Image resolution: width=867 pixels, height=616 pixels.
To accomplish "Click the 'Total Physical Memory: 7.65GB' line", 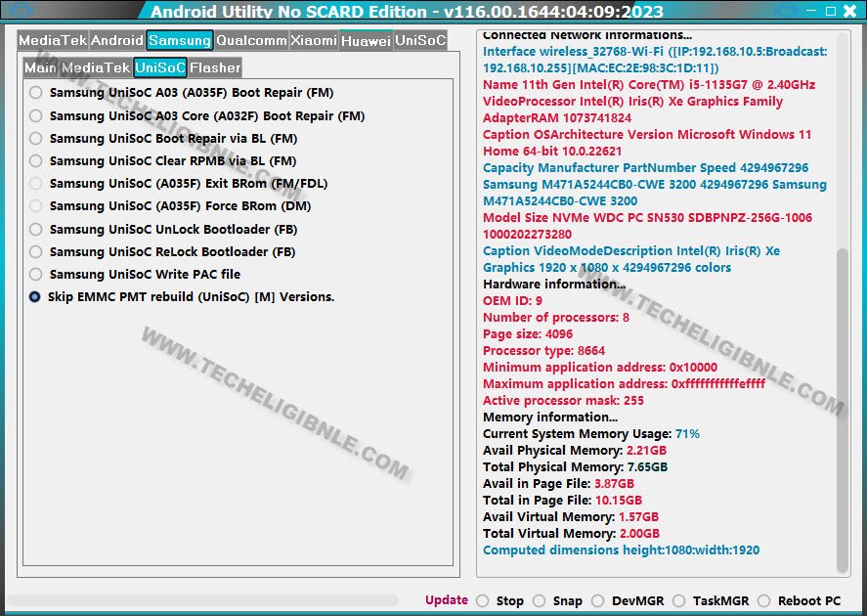I will pyautogui.click(x=575, y=466).
